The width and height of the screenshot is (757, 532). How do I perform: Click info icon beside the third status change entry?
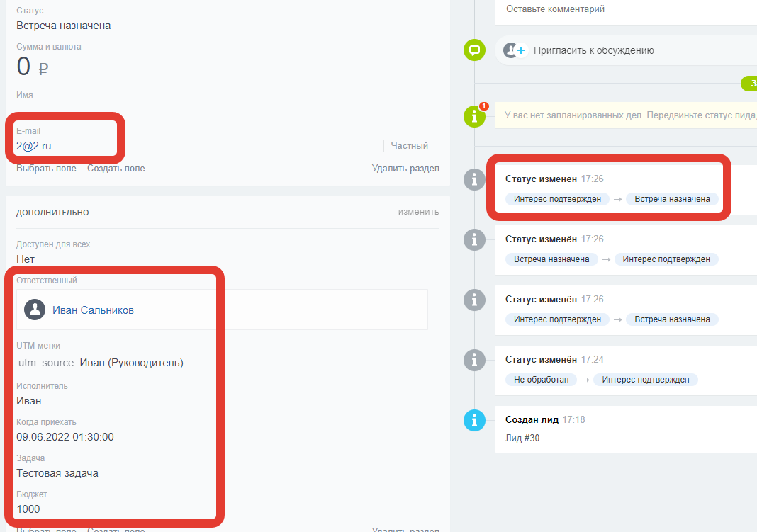(475, 300)
